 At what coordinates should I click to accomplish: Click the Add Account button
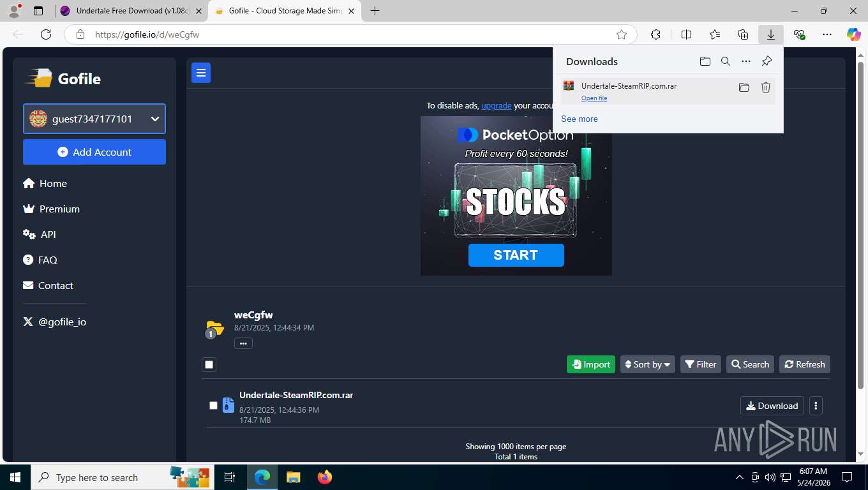(94, 152)
